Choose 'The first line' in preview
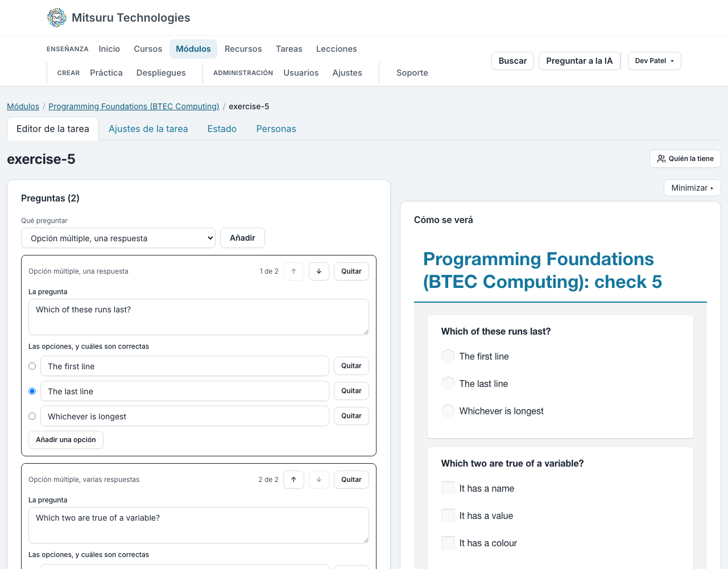The width and height of the screenshot is (728, 569). click(448, 356)
